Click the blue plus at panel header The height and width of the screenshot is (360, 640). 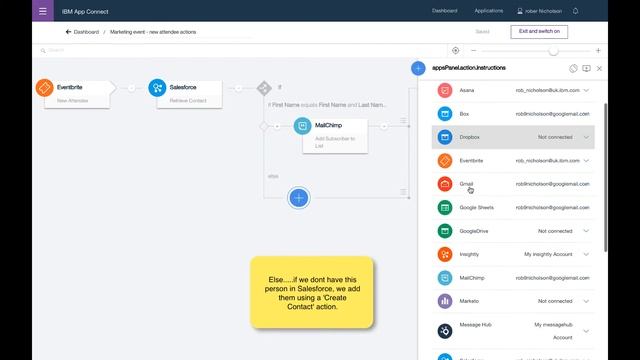(x=418, y=68)
